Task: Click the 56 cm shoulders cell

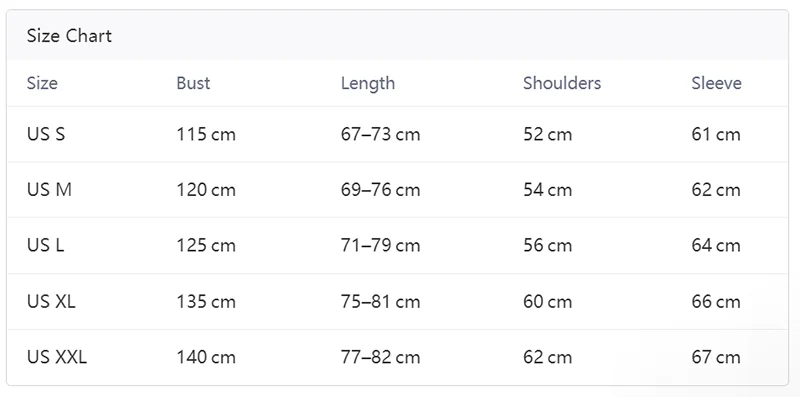Action: tap(547, 245)
